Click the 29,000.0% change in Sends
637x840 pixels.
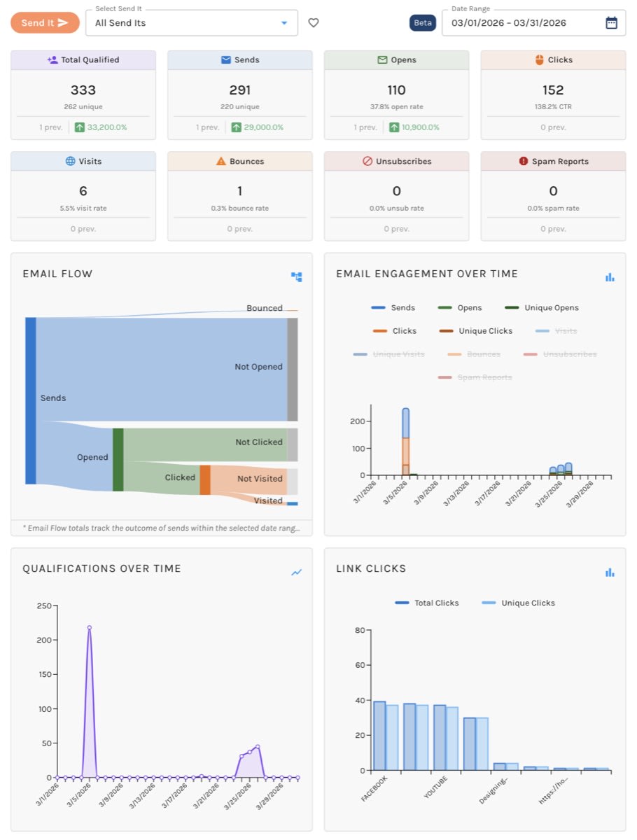point(264,127)
